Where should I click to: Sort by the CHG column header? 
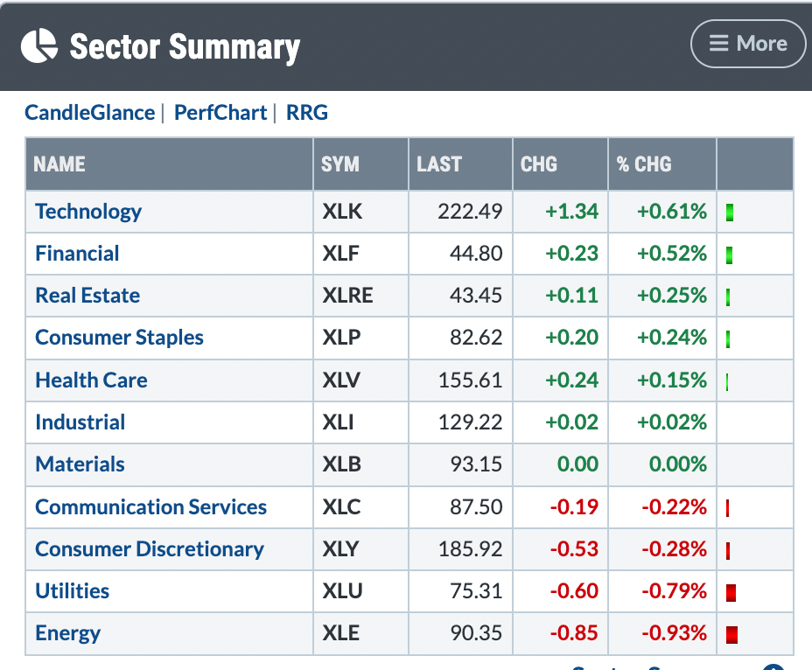[538, 164]
